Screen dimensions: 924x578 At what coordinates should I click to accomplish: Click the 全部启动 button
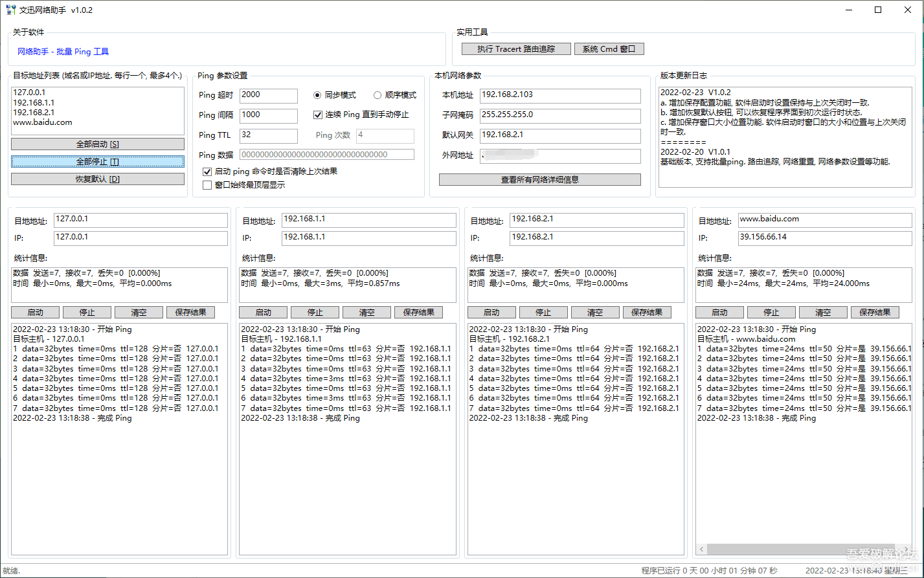97,144
